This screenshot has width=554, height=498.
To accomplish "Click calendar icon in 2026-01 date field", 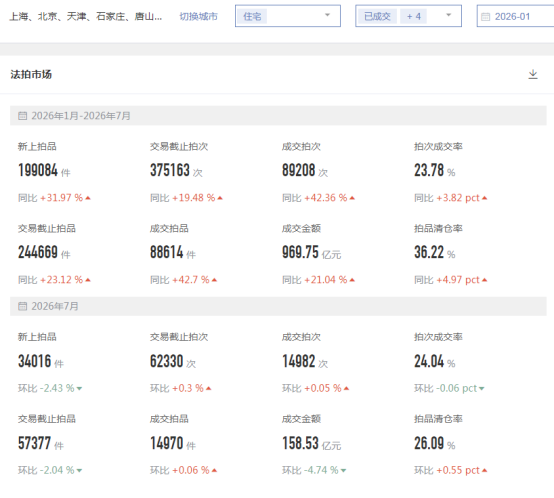I will coord(486,17).
